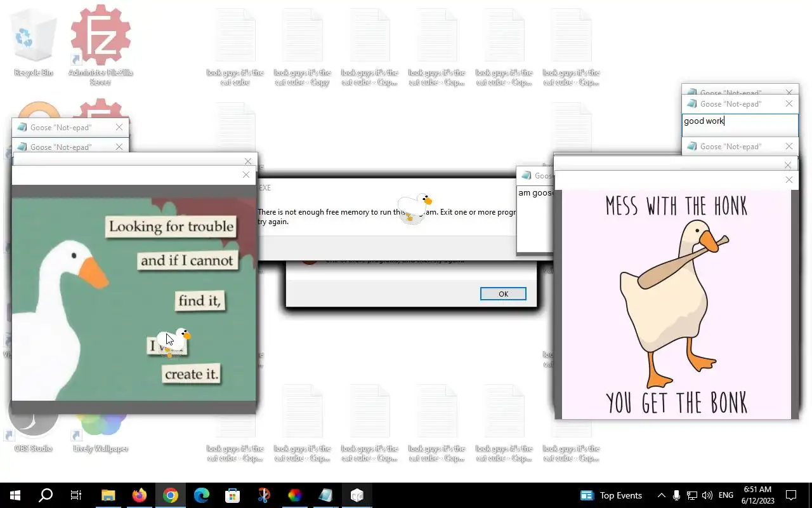
Task: Click the color wheel app in the taskbar
Action: tap(294, 495)
